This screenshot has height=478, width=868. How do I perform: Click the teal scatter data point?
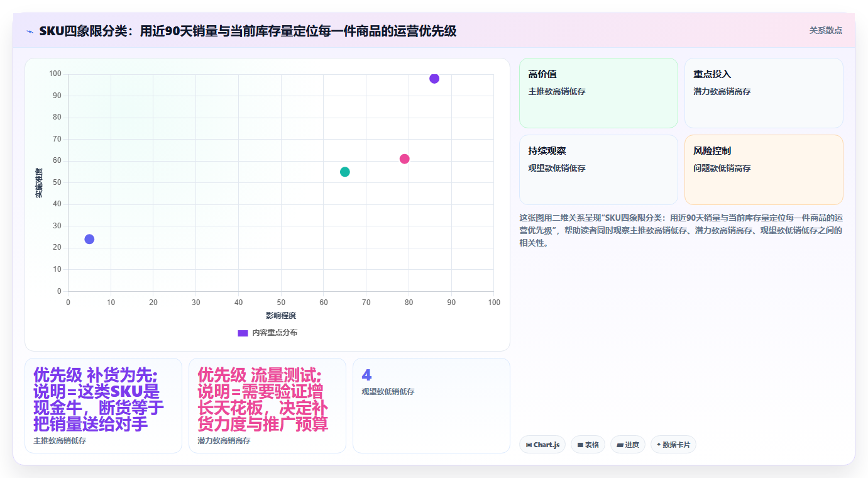tap(345, 172)
